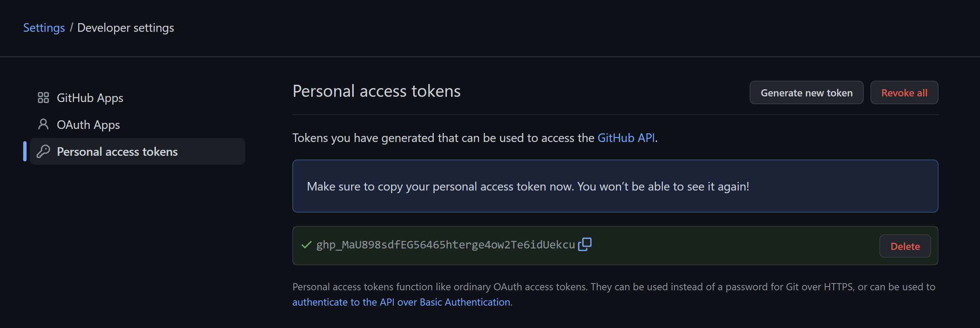Click the Developer settings breadcrumb text

click(x=126, y=28)
